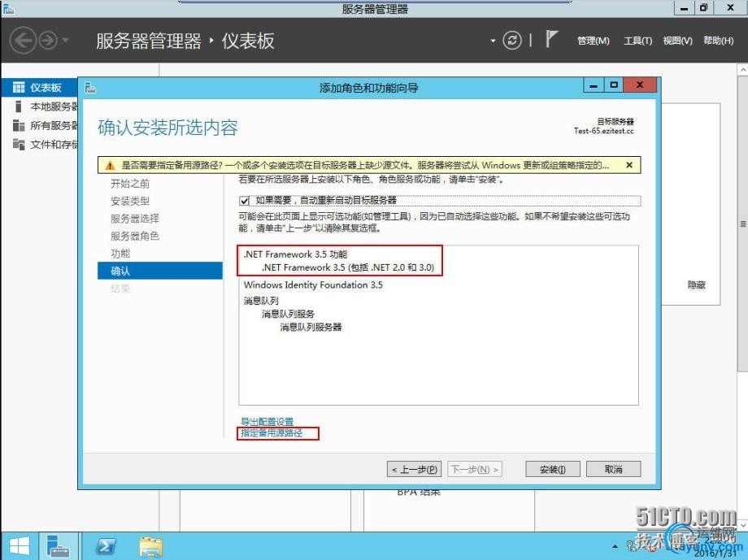Click the local server icon in sidebar
The image size is (748, 560).
19,106
